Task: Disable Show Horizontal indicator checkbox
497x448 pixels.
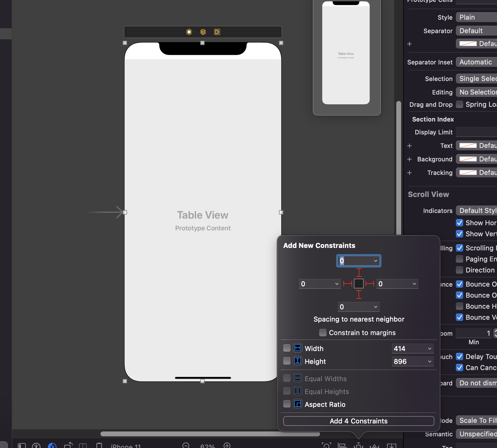Action: tap(460, 223)
